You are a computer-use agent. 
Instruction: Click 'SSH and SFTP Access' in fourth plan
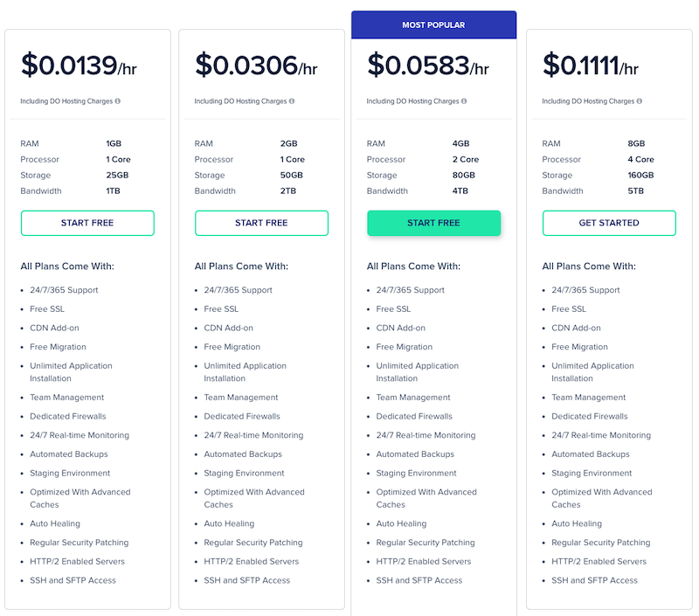(x=594, y=580)
